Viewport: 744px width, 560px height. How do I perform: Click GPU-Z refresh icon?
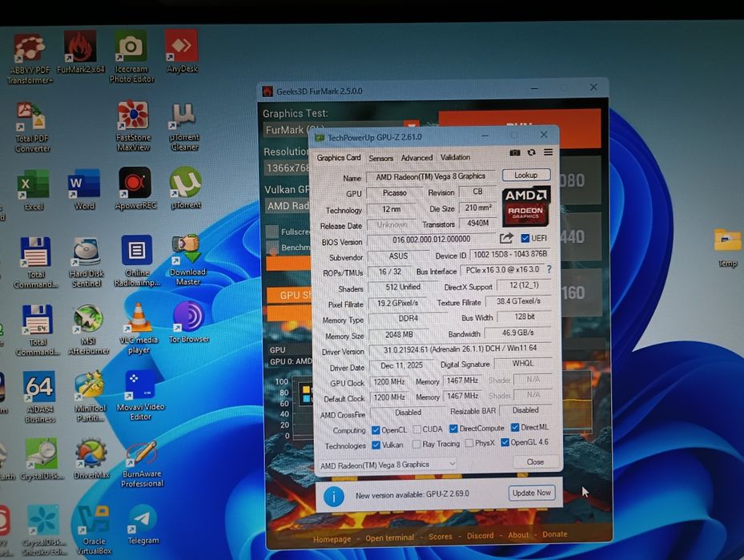pos(532,152)
